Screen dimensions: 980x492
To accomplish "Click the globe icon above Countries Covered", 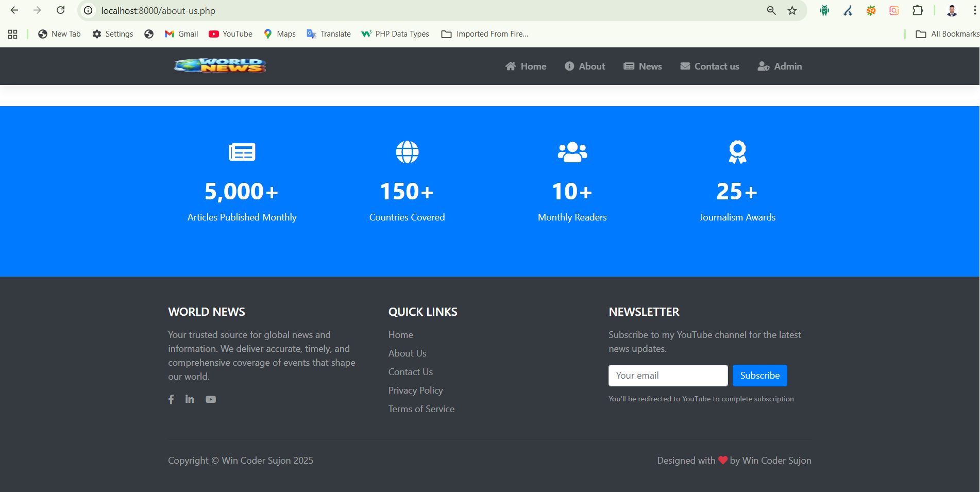I will 407,152.
